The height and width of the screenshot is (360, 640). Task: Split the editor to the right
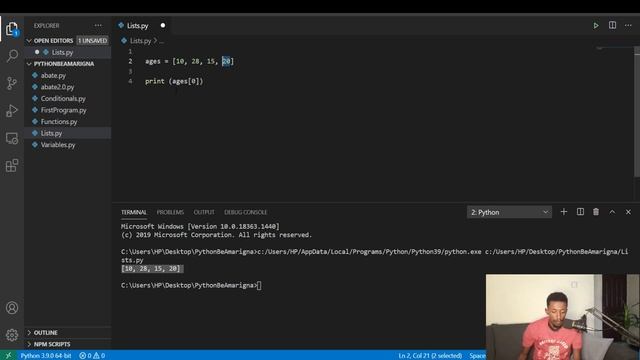pyautogui.click(x=612, y=25)
